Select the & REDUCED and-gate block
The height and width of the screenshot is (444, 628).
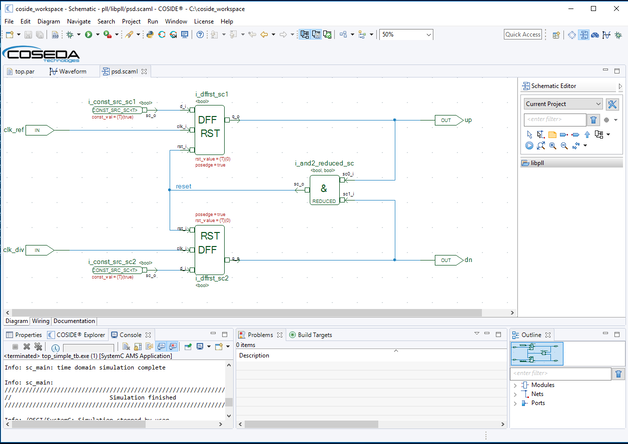coord(324,190)
